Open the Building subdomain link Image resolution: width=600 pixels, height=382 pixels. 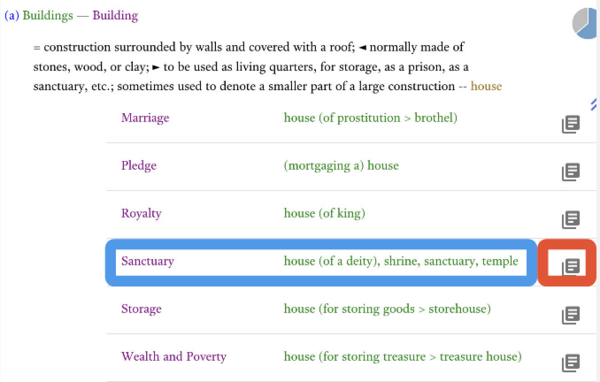point(115,16)
